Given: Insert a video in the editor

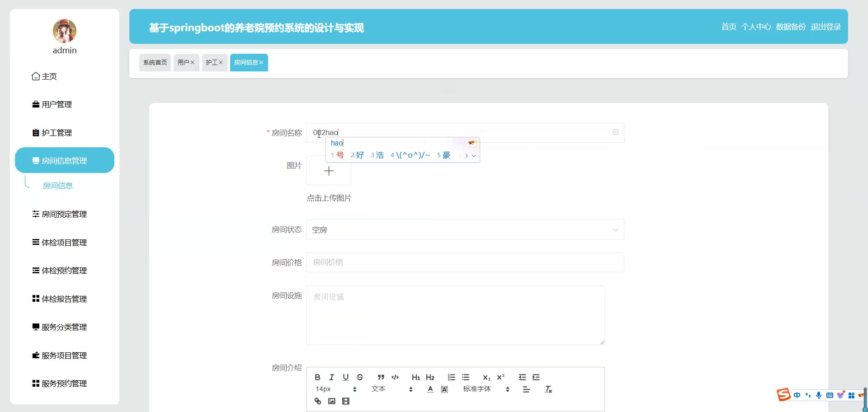Looking at the screenshot, I should [346, 401].
